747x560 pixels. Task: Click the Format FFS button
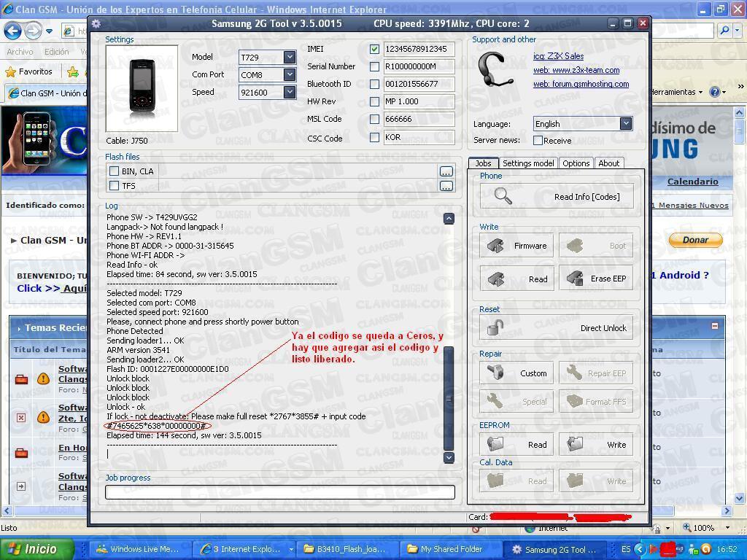596,402
